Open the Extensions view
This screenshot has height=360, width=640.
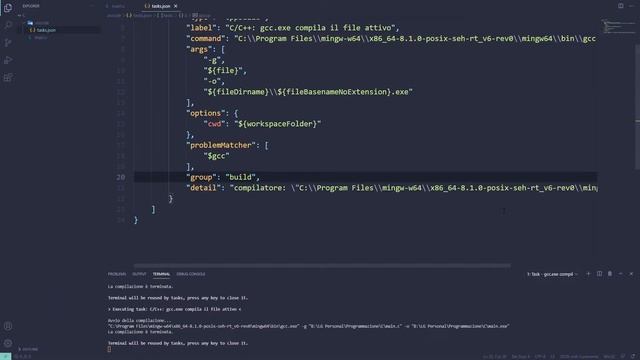[8, 78]
